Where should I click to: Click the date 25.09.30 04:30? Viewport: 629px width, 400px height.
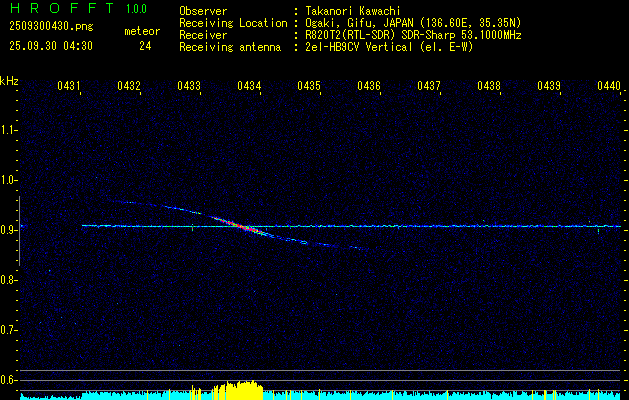(51, 46)
